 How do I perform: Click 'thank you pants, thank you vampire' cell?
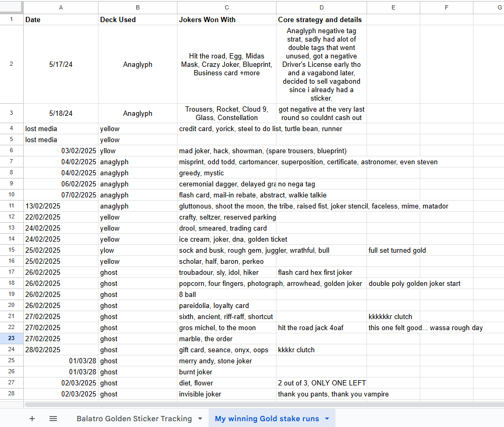click(321, 394)
